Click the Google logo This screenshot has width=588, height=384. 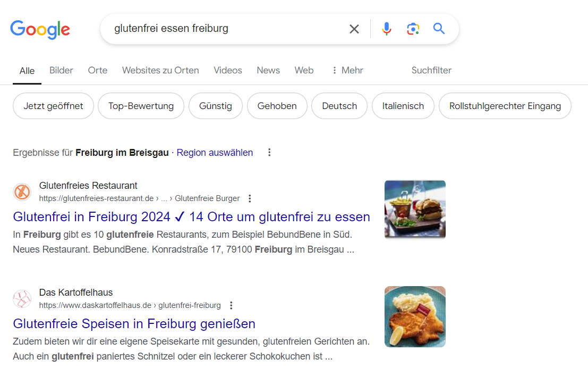click(40, 29)
